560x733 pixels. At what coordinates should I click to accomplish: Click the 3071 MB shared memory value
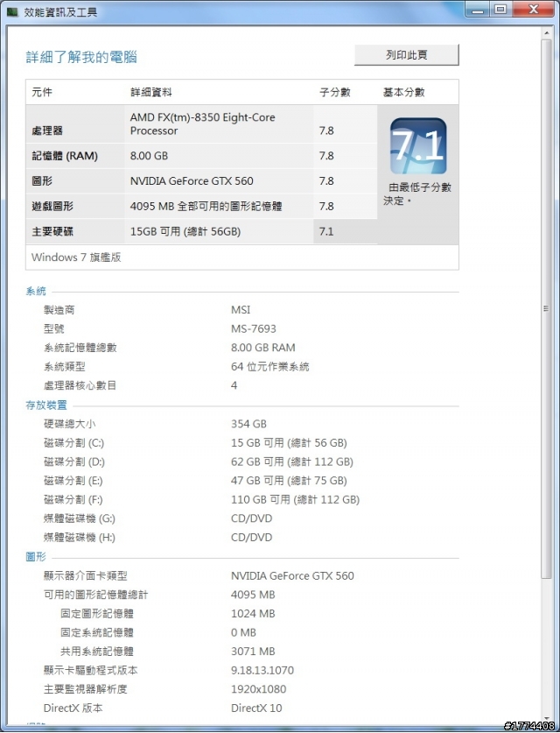pyautogui.click(x=253, y=652)
